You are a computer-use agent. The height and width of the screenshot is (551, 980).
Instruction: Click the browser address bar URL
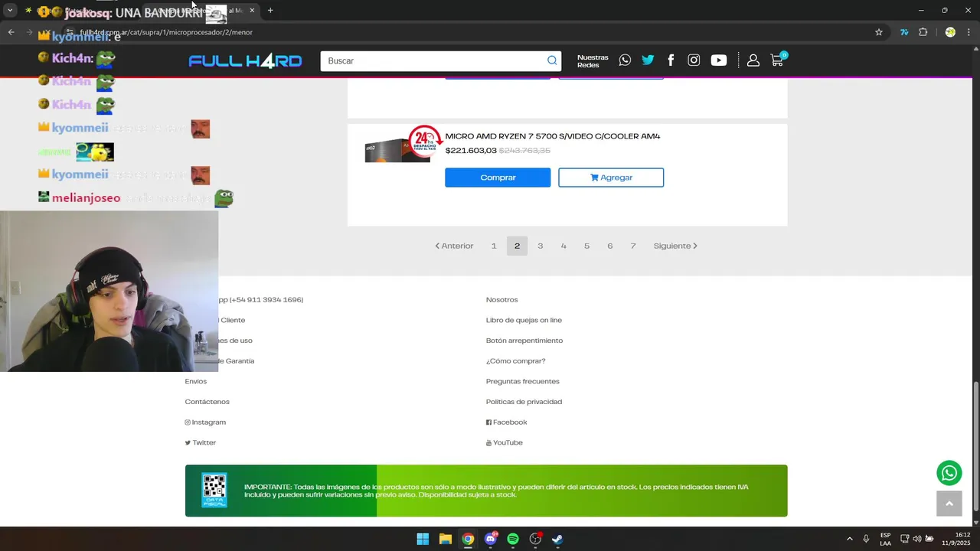166,32
